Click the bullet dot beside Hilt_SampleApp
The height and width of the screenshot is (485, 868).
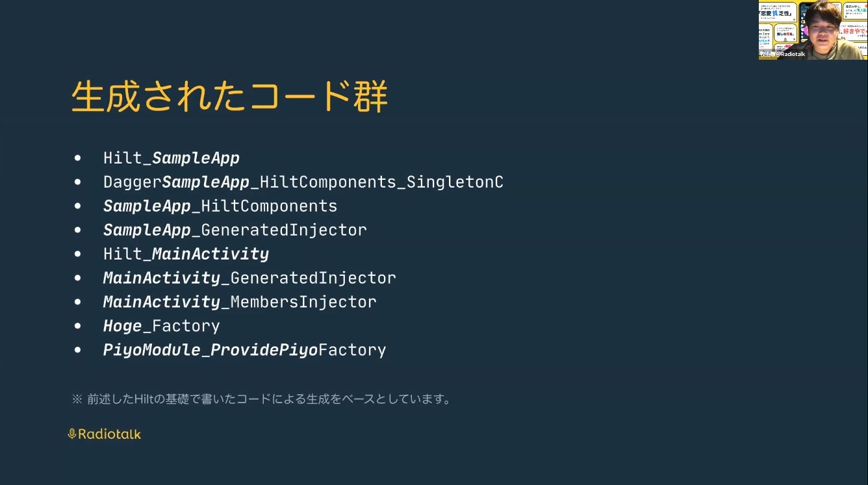pyautogui.click(x=78, y=158)
